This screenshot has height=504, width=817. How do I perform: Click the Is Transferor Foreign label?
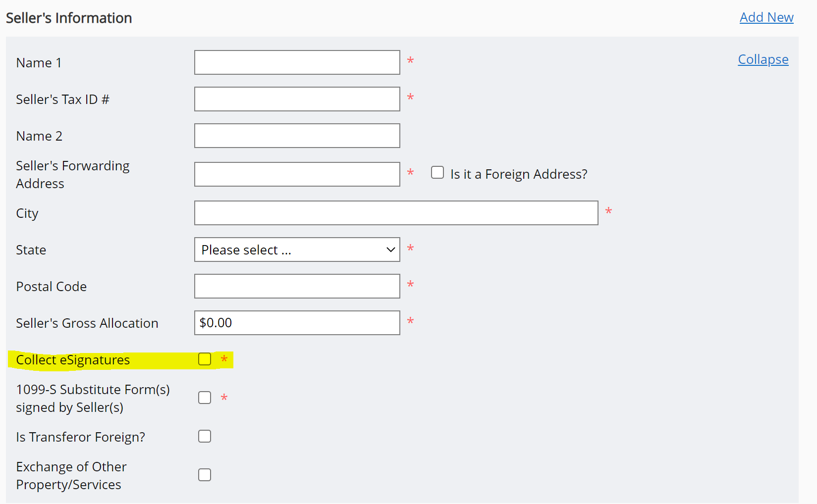tap(80, 437)
